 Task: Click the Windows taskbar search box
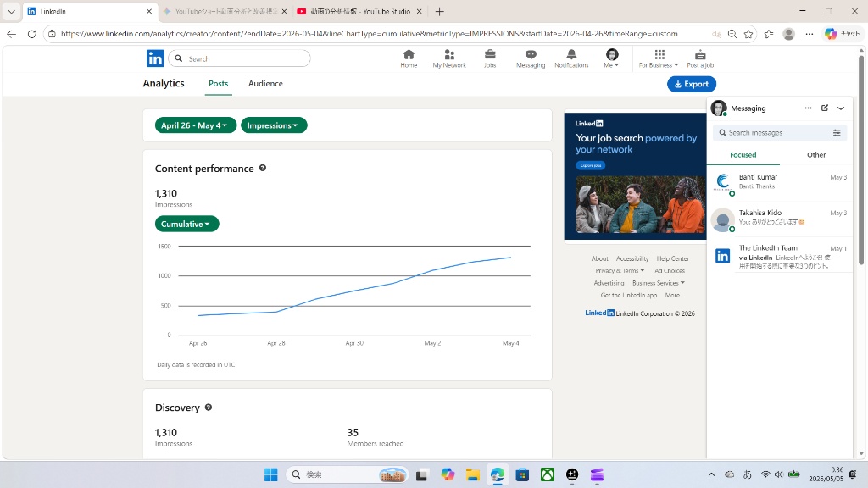347,474
